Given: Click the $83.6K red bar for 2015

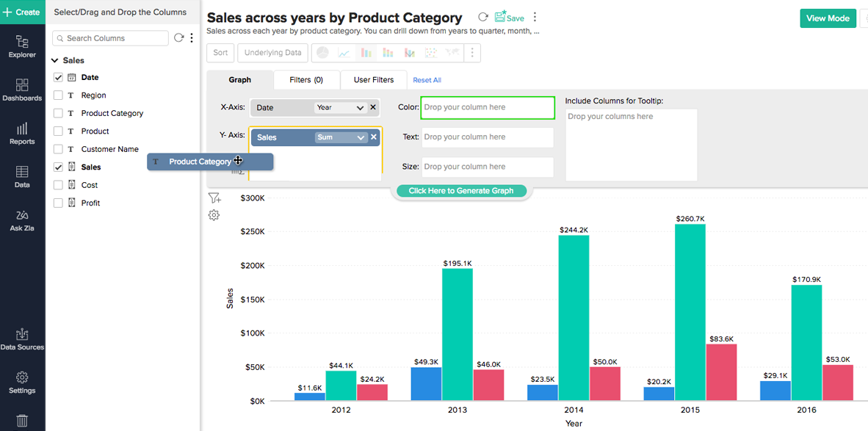Looking at the screenshot, I should pyautogui.click(x=721, y=372).
